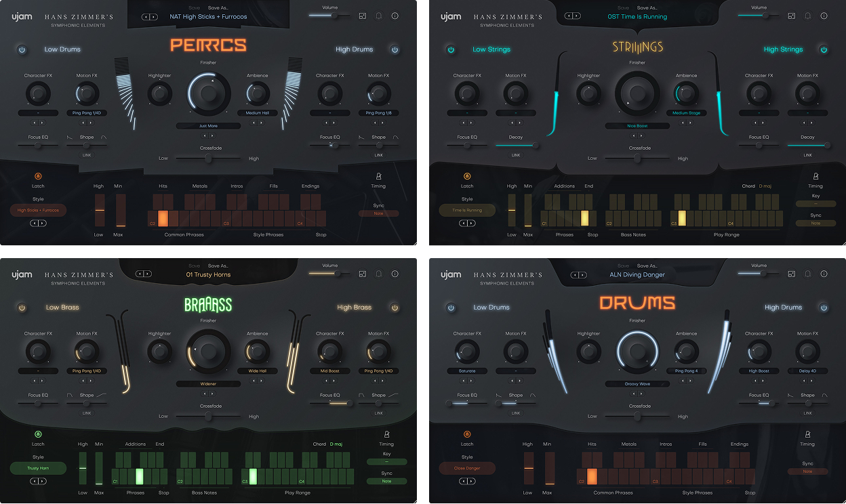Screen dimensions: 846x504
Task: Click the ujam logo in the Drums panel
Action: pyautogui.click(x=449, y=274)
